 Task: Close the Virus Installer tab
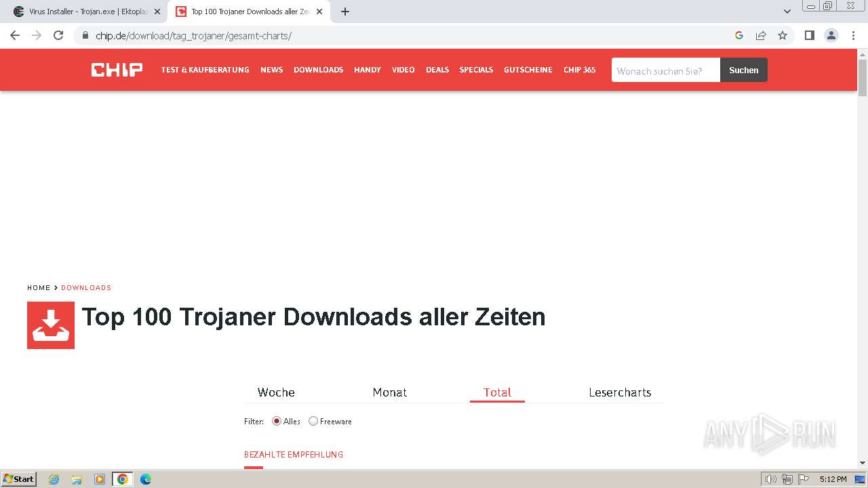click(157, 12)
